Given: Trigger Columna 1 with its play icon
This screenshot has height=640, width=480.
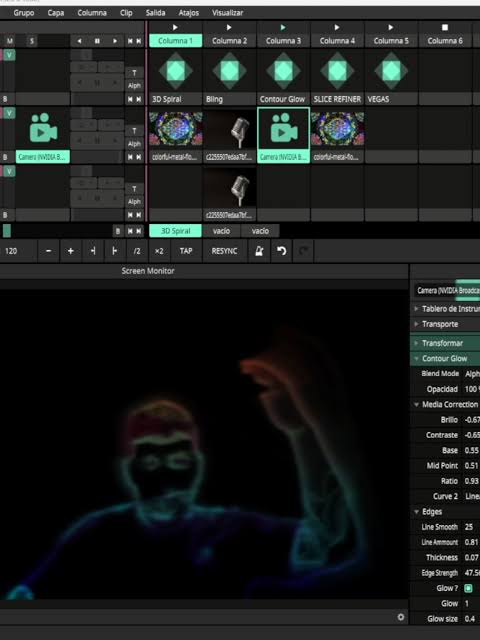Looking at the screenshot, I should (x=175, y=27).
